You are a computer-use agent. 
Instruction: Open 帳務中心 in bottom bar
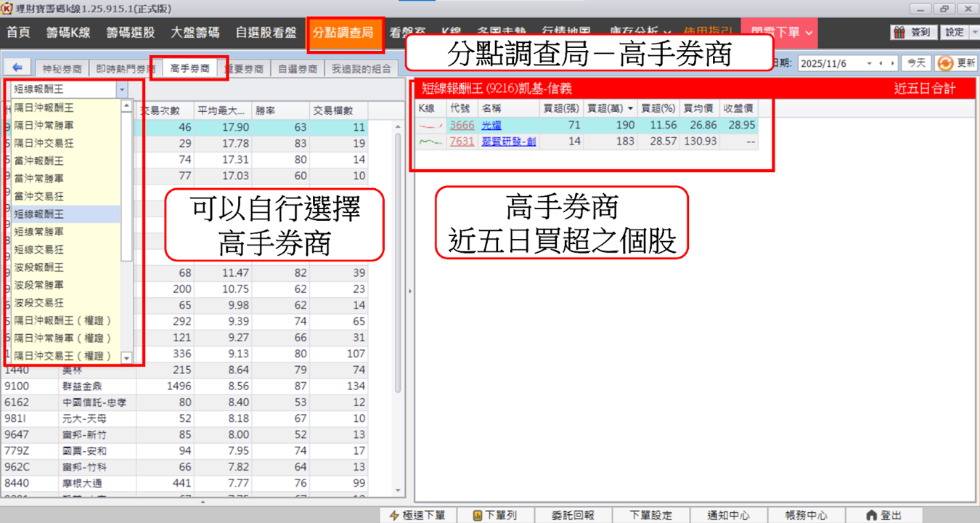coord(806,515)
